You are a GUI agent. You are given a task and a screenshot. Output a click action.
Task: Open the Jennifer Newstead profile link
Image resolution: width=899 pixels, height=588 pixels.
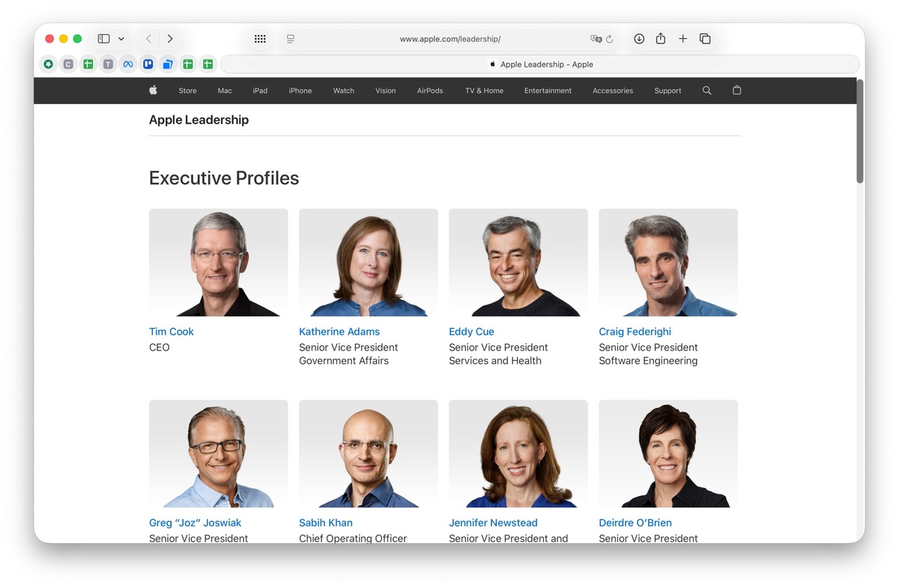(493, 523)
